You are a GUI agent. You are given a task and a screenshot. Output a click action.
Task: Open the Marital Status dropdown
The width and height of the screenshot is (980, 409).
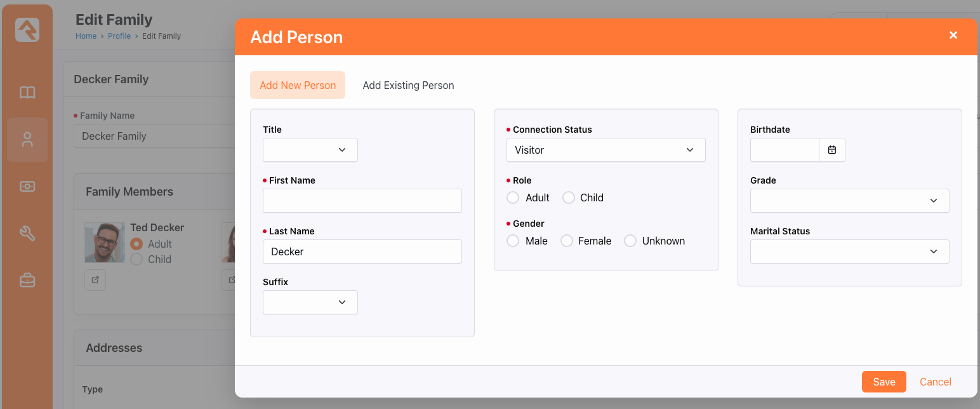click(850, 251)
